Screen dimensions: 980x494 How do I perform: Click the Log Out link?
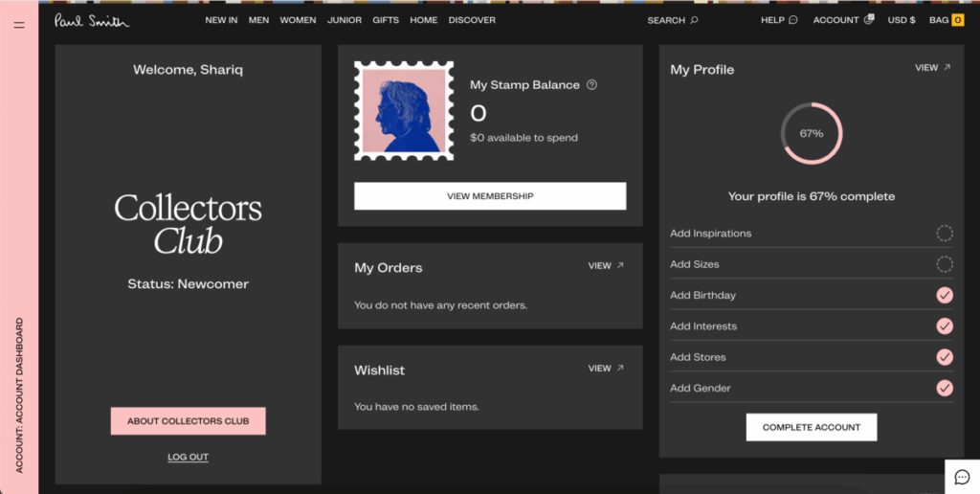click(188, 458)
